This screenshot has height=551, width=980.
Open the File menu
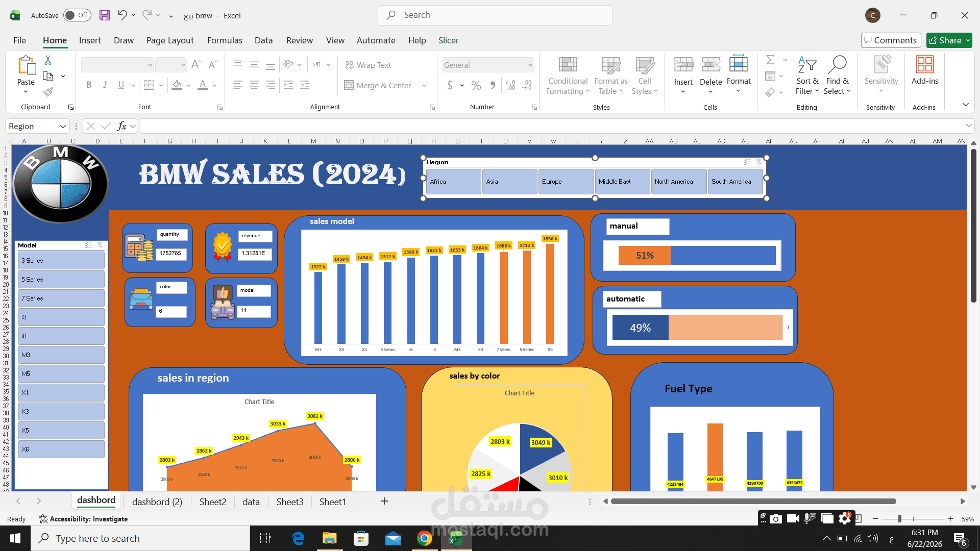19,40
